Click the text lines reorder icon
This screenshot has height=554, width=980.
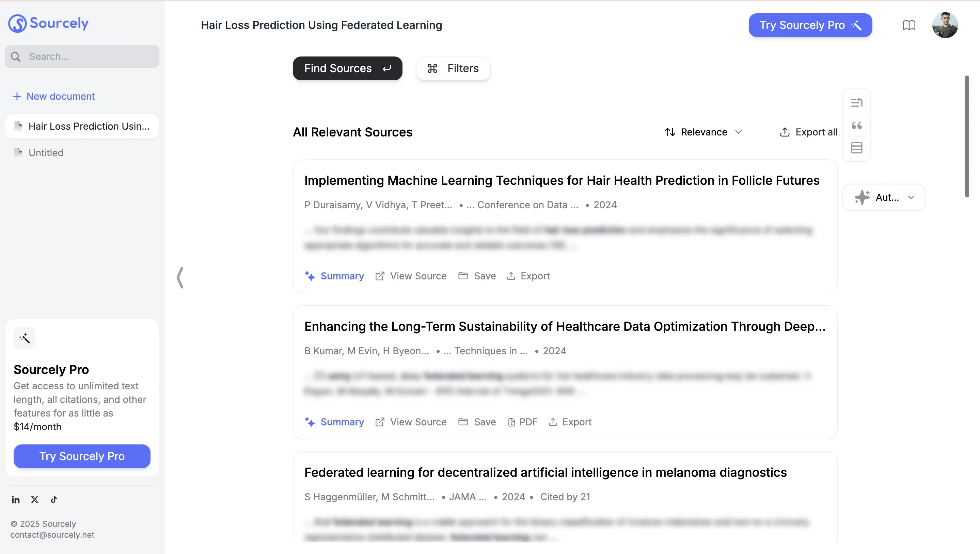click(857, 102)
